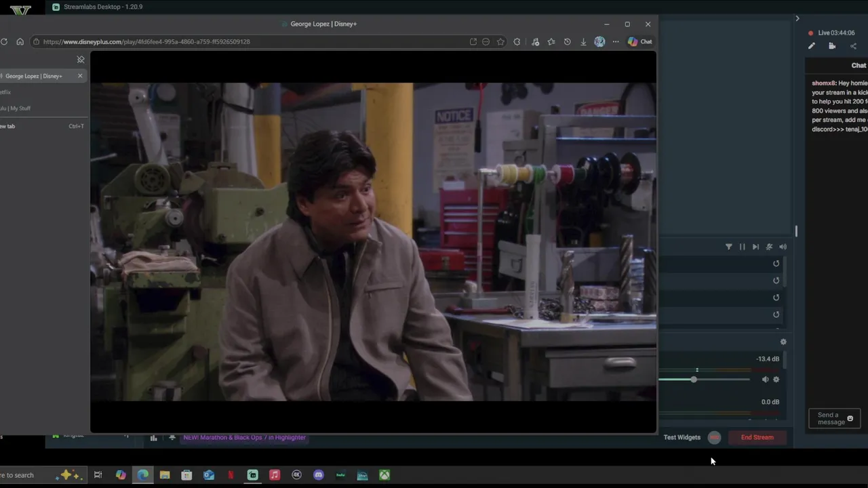Open Task View on the taskbar

tap(98, 475)
